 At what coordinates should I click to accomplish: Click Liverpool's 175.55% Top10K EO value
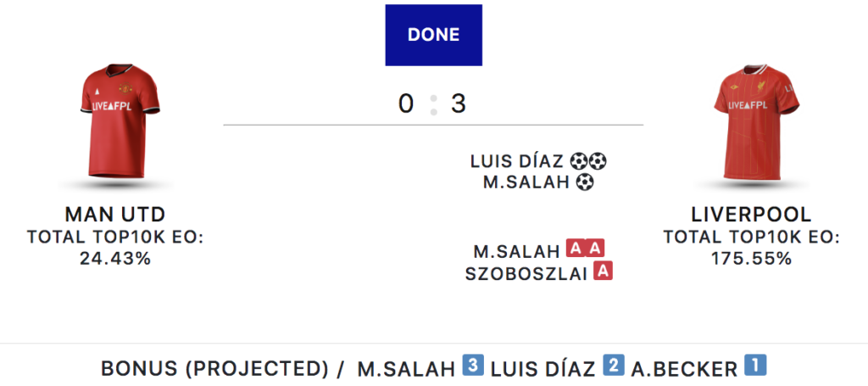click(751, 258)
